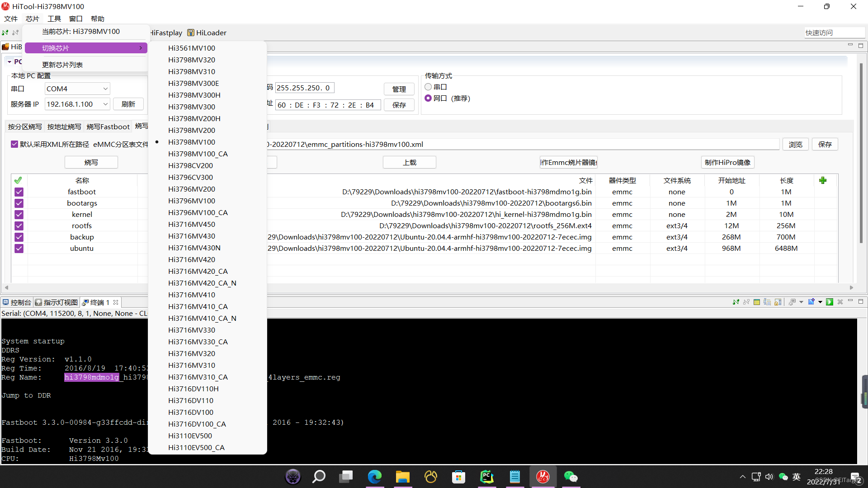The image size is (868, 488).
Task: Open PyCharm from the taskbar
Action: tap(487, 476)
